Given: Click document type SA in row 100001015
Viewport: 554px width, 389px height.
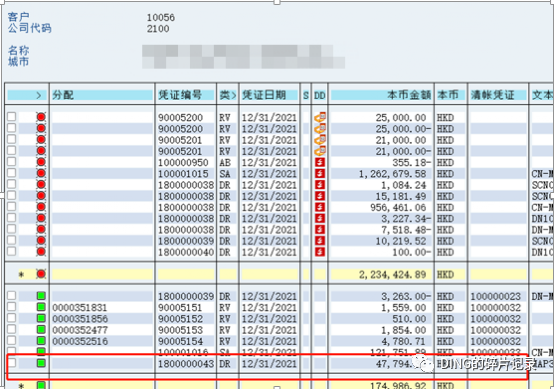Looking at the screenshot, I should click(x=225, y=174).
